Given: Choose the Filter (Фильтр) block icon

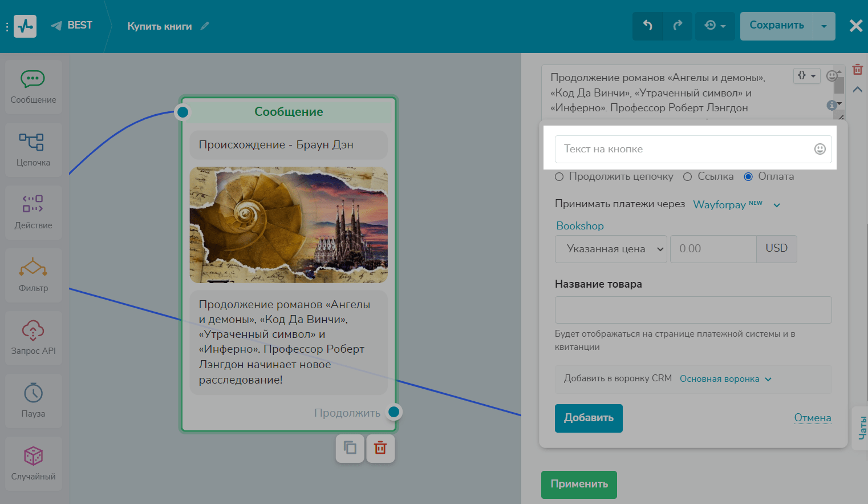Looking at the screenshot, I should (x=33, y=275).
